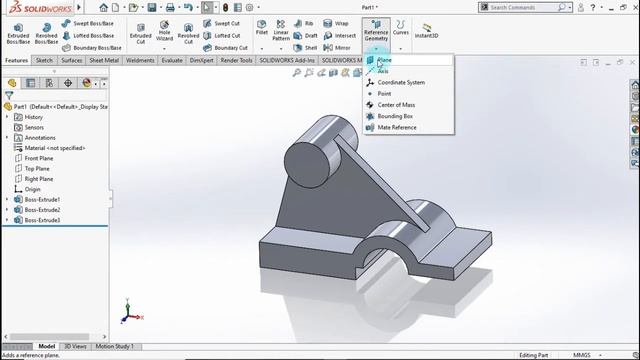Select the Linear Pattern tool
The image size is (640, 360).
[x=281, y=31]
